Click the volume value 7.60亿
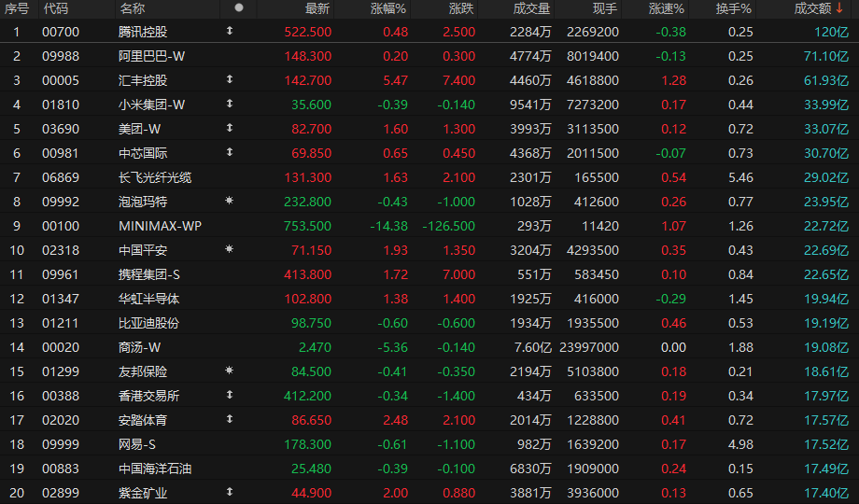Screen dimensions: 859x504 (x=532, y=347)
